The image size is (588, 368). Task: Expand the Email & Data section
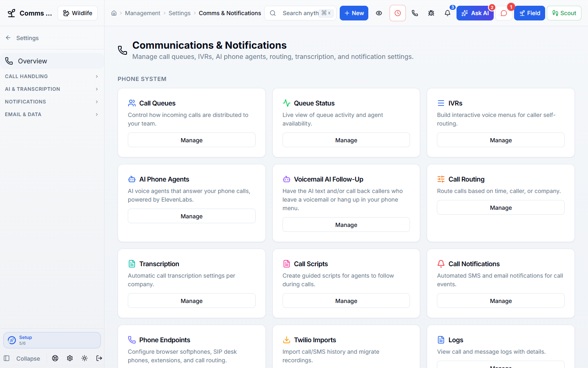(x=52, y=114)
